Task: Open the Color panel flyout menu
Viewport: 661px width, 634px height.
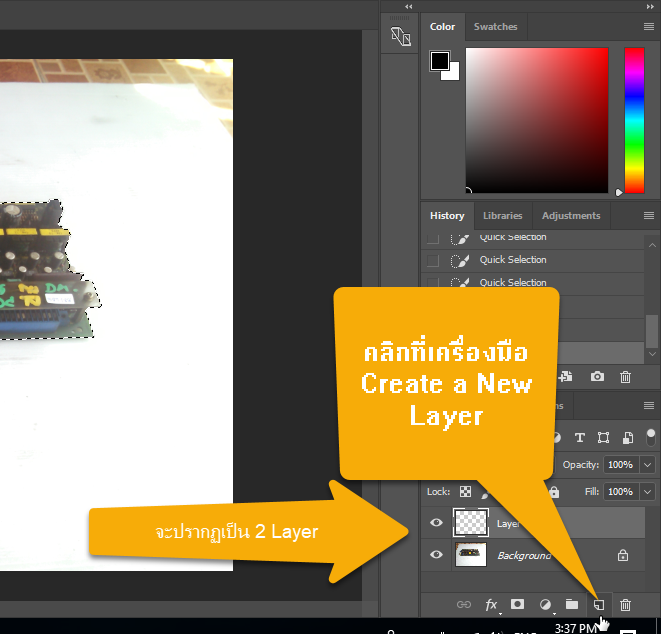Action: coord(649,27)
